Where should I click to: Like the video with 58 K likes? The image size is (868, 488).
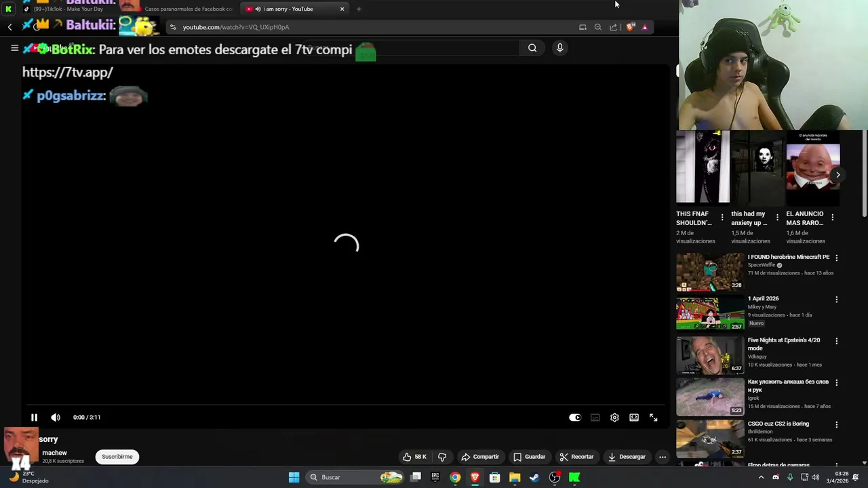(414, 457)
